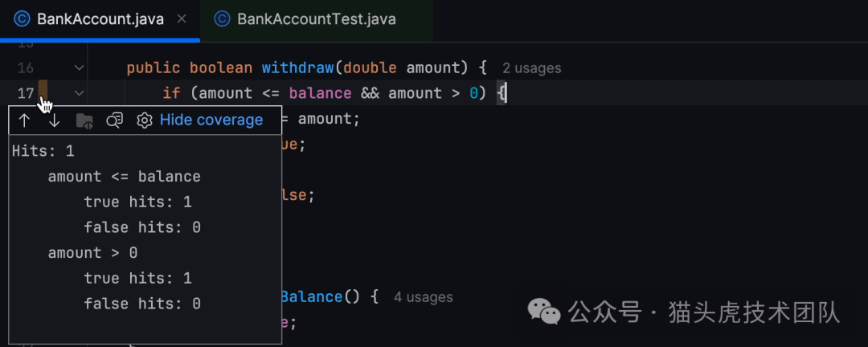The width and height of the screenshot is (868, 347).
Task: Click the '4 usages' inlay hint
Action: tap(423, 297)
